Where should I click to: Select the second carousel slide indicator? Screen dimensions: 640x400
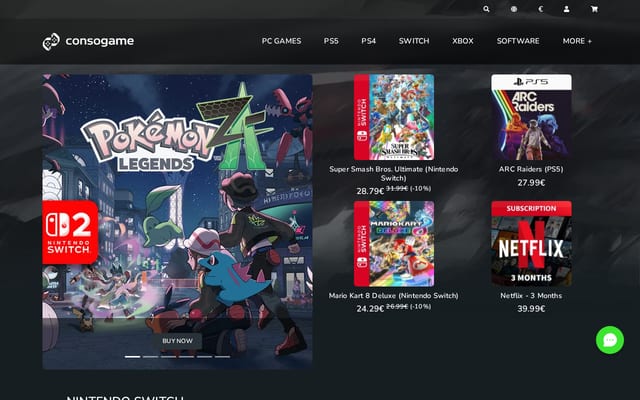150,357
